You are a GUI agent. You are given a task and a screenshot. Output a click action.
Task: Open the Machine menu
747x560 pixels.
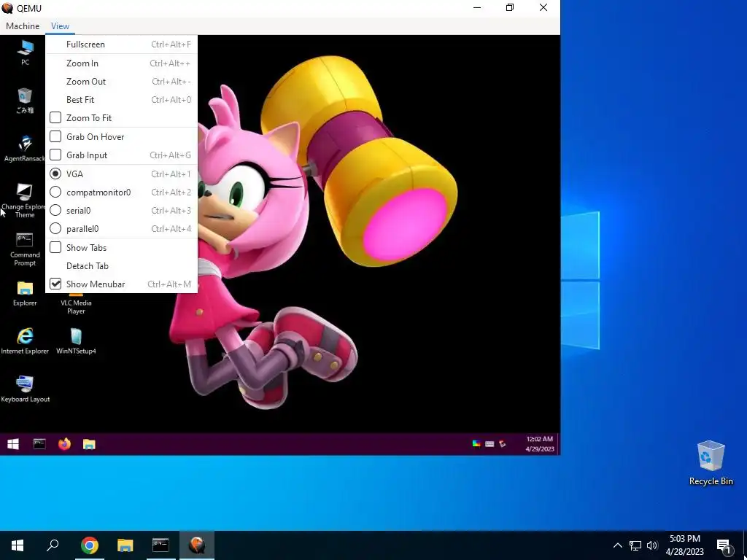23,26
